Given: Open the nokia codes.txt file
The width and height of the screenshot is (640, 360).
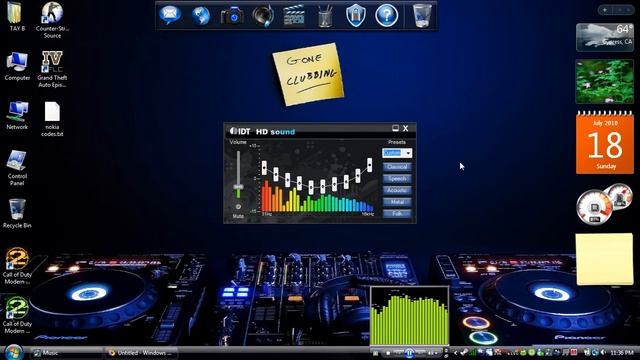Looking at the screenshot, I should point(52,119).
